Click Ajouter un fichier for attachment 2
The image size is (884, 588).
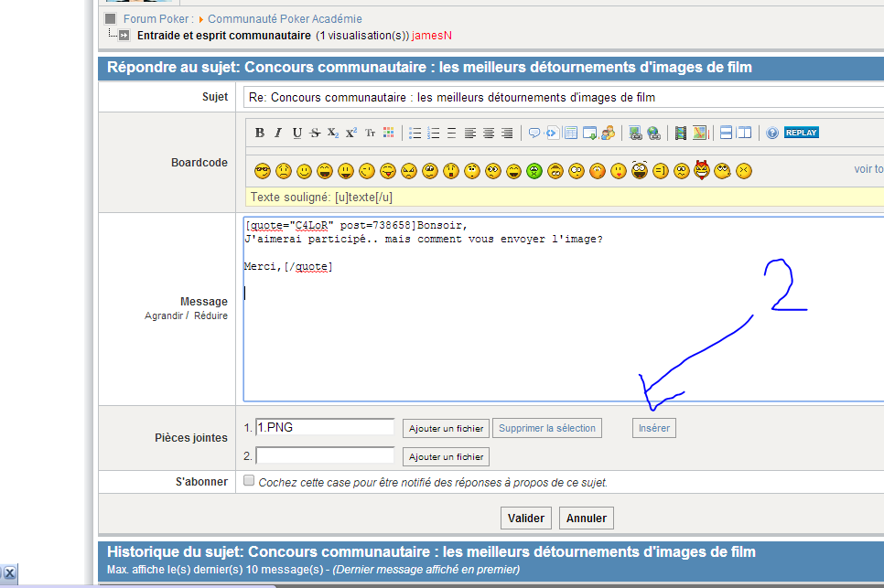446,456
